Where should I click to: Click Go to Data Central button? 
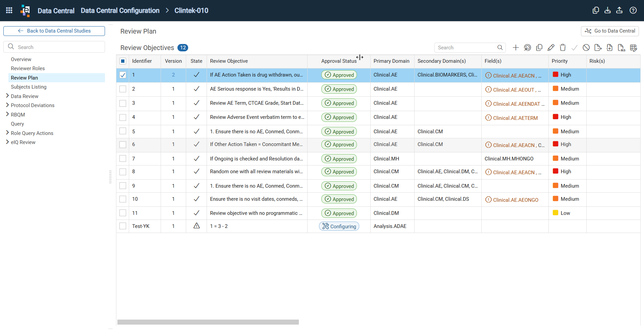click(610, 31)
